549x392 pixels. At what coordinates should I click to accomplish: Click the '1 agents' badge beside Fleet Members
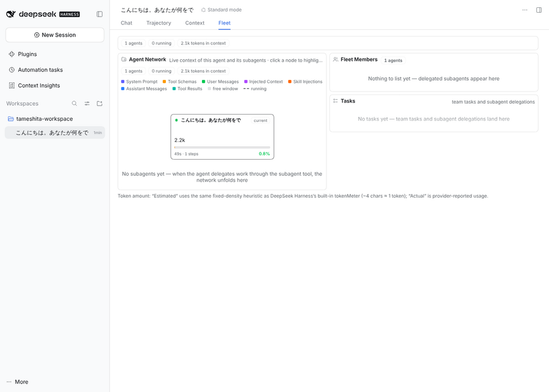pyautogui.click(x=393, y=60)
